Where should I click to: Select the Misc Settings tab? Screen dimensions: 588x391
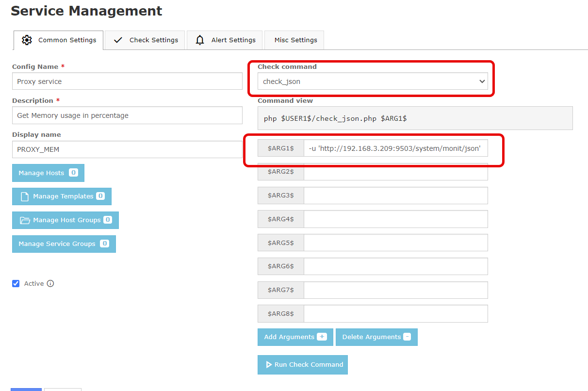tap(295, 40)
